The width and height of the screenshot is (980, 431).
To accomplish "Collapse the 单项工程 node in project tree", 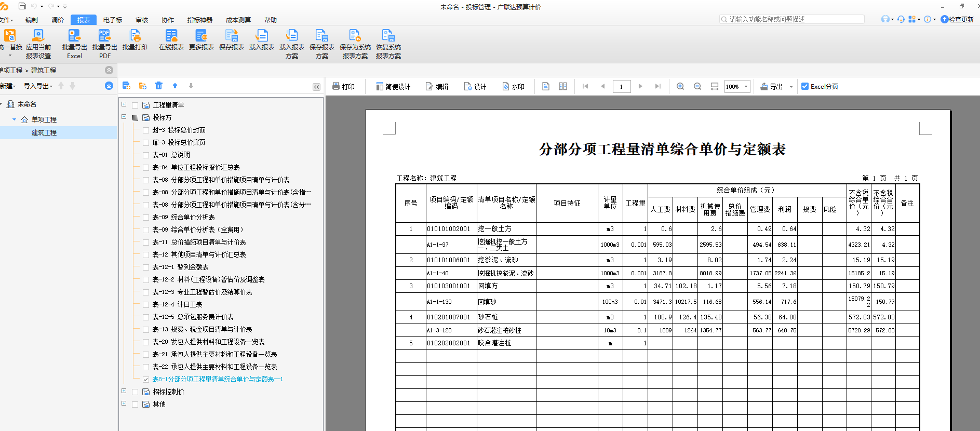I will tap(14, 119).
